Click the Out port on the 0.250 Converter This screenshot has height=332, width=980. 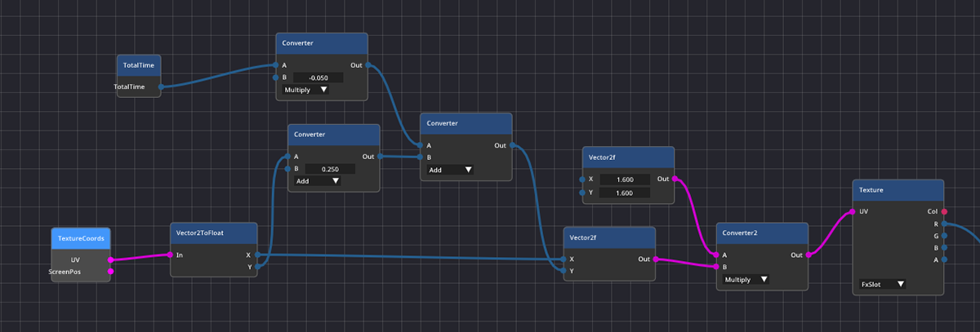coord(379,156)
